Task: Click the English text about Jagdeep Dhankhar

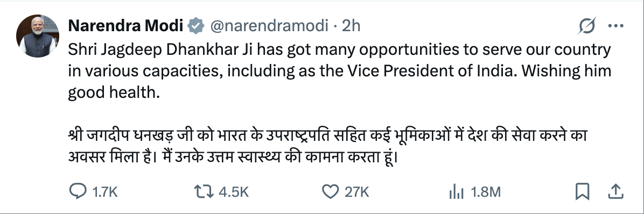Action: (340, 72)
